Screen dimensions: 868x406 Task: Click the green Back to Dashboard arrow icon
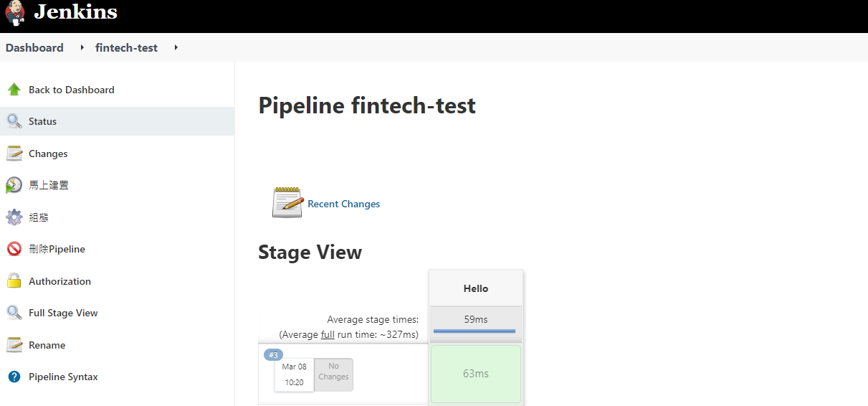tap(14, 90)
